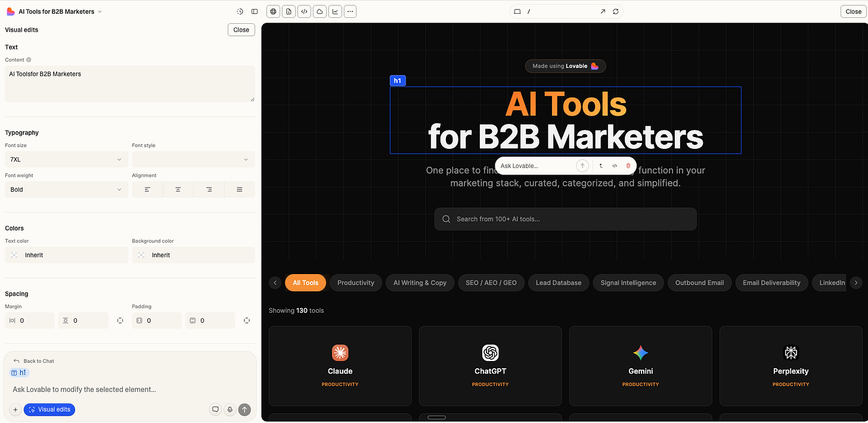Image resolution: width=868 pixels, height=423 pixels.
Task: Open the Text color Inherit swatch
Action: [66, 255]
